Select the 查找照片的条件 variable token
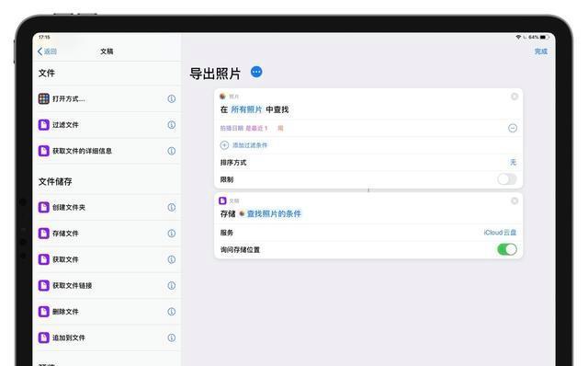This screenshot has width=588, height=366. (270, 214)
